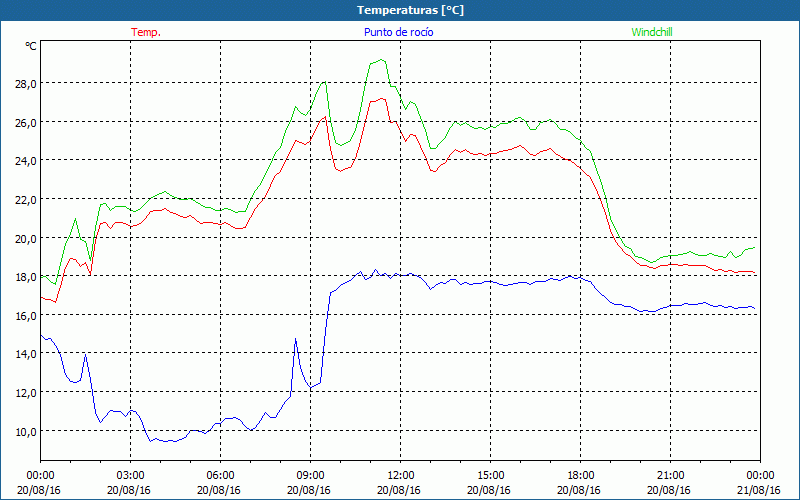Click the green Windchill legend label
Screen dimensions: 800x500
click(x=652, y=32)
